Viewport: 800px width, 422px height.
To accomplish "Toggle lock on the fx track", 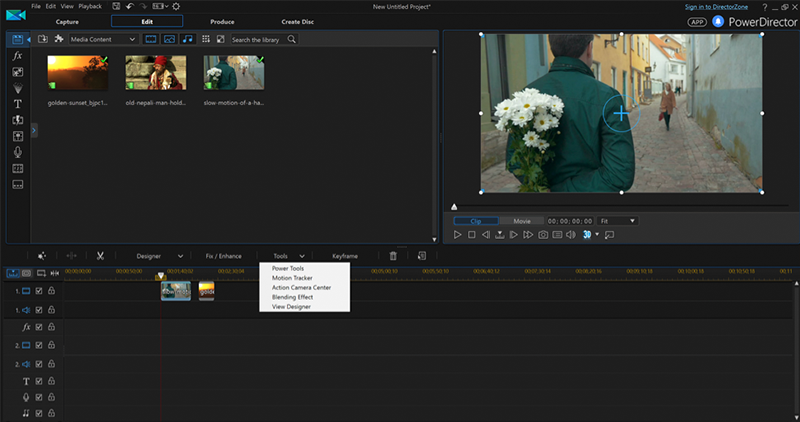I will 51,328.
